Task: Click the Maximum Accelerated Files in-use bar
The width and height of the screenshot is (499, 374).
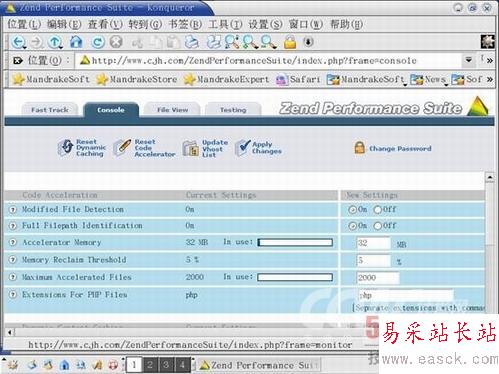Action: pyautogui.click(x=295, y=277)
